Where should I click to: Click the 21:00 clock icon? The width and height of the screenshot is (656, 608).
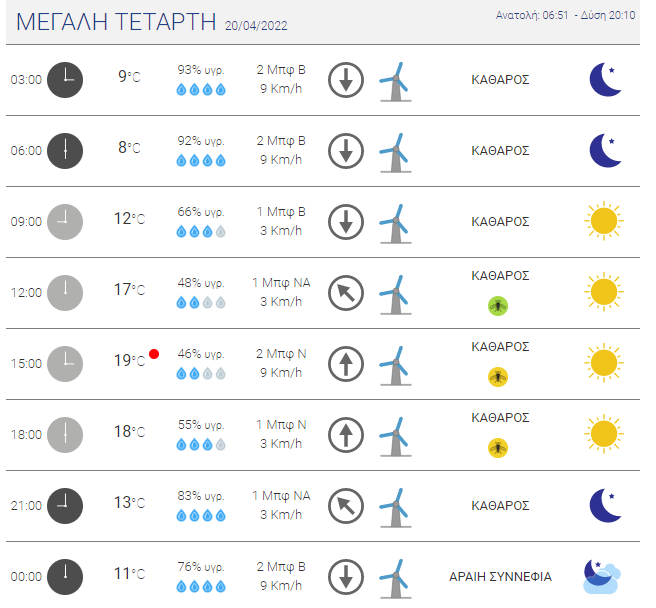coord(65,506)
